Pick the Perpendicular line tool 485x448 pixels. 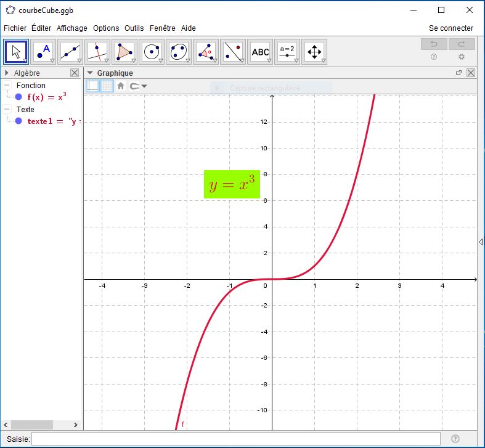pos(97,52)
